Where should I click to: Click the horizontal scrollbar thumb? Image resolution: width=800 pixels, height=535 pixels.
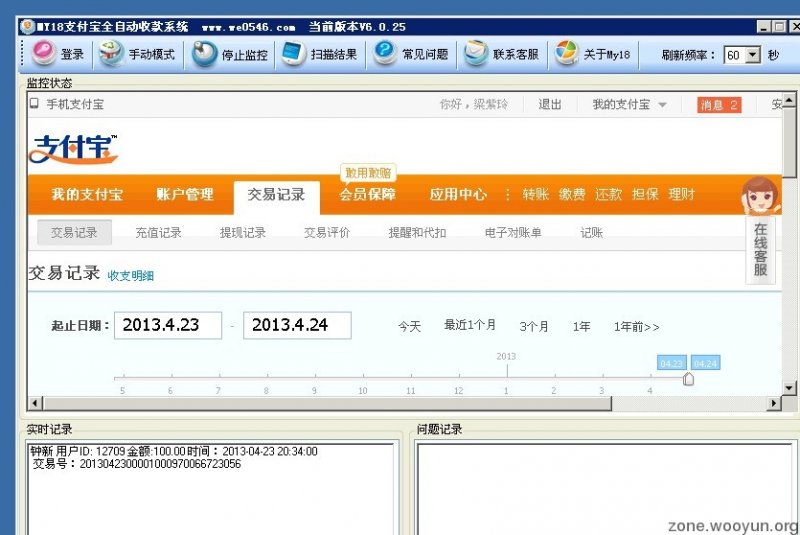click(x=327, y=403)
